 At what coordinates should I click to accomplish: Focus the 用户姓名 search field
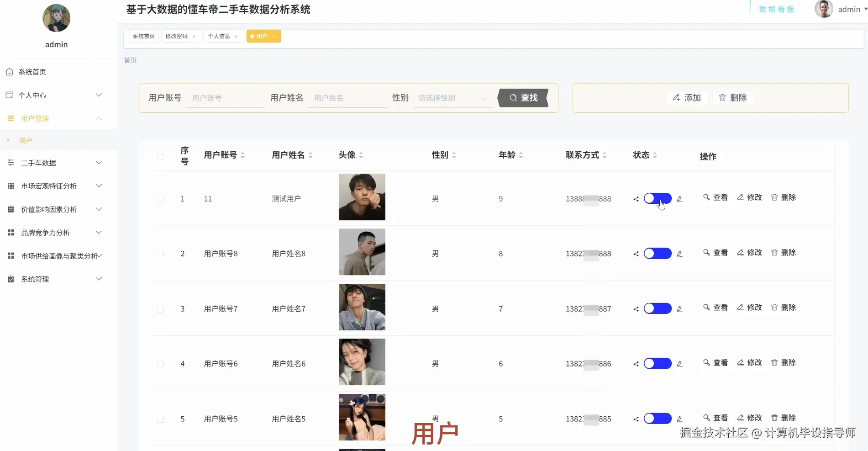[x=347, y=98]
